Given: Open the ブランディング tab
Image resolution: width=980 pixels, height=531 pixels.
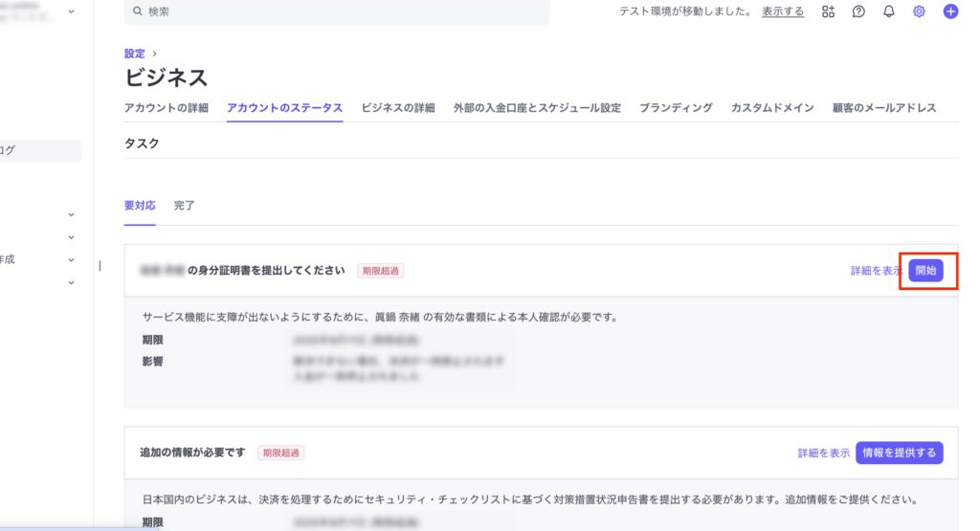Looking at the screenshot, I should 676,108.
